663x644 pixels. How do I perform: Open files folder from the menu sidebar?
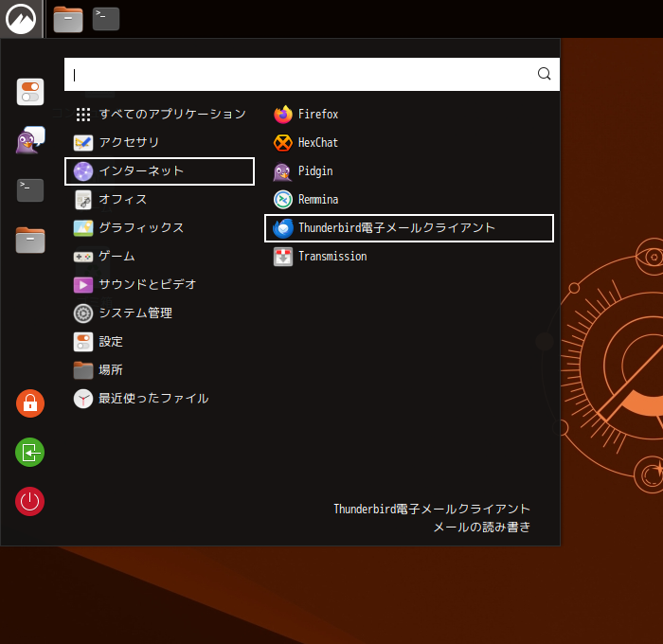(30, 240)
